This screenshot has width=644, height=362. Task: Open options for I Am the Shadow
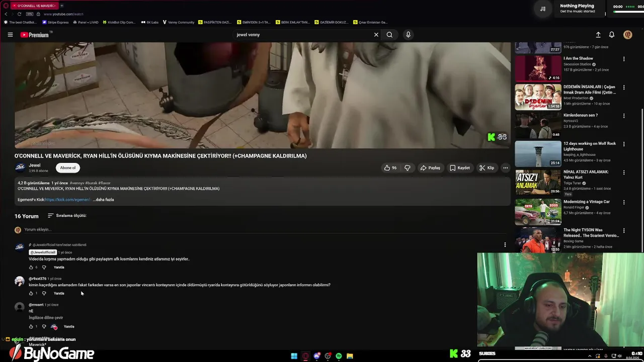(624, 59)
